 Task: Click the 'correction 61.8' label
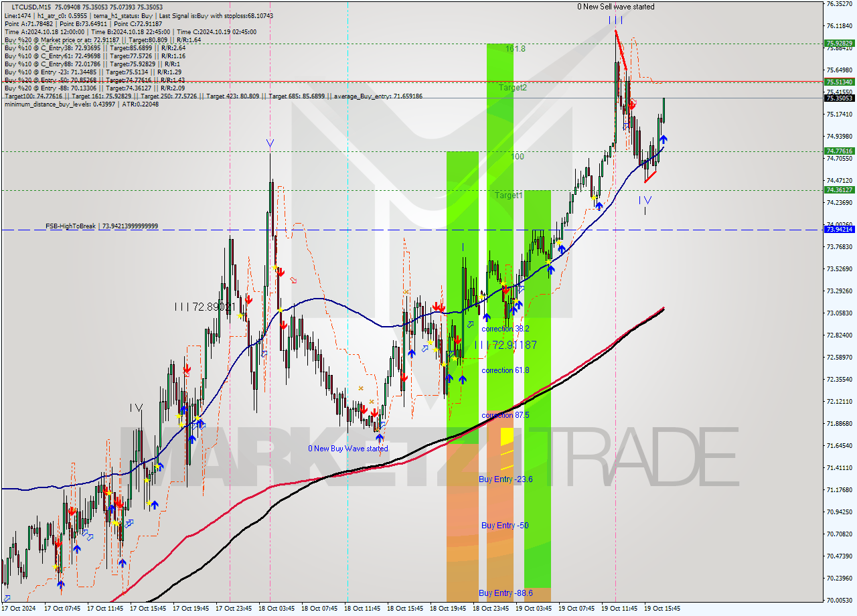(505, 370)
